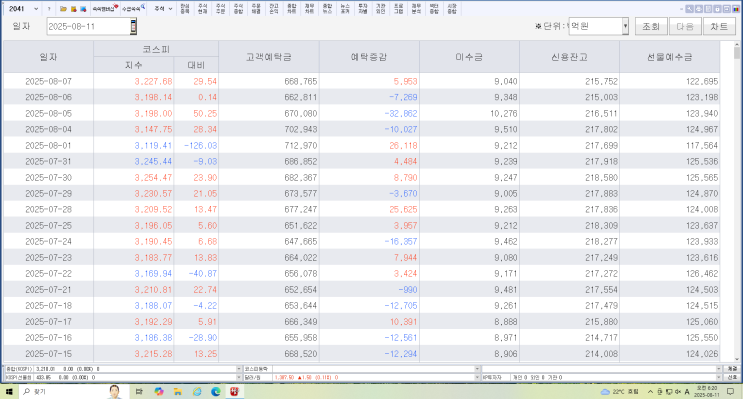Expand the KOSPI index ticker dropdown
The width and height of the screenshot is (743, 399).
(x=239, y=369)
